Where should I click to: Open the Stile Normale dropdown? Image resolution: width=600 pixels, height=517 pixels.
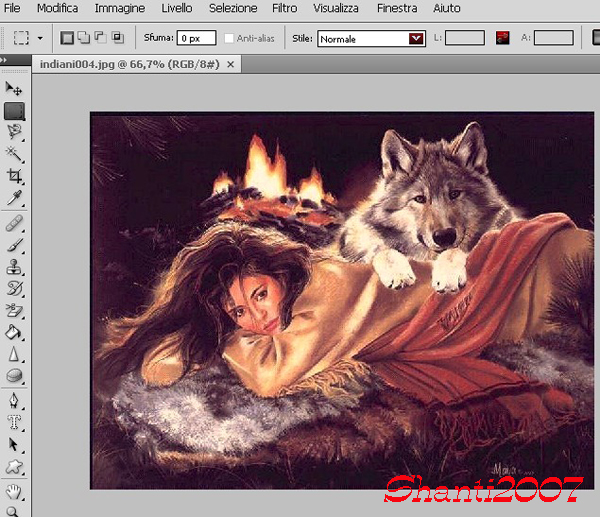[x=371, y=39]
